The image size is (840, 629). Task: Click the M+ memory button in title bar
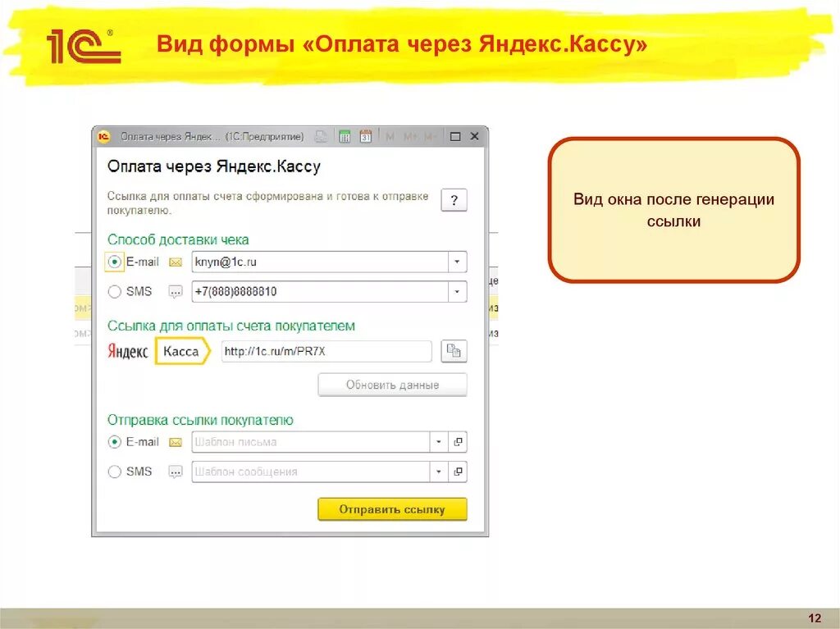point(411,137)
